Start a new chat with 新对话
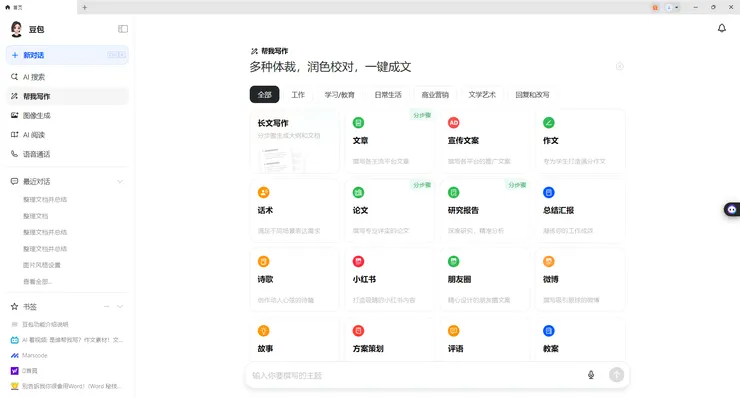The height and width of the screenshot is (398, 740). [67, 55]
